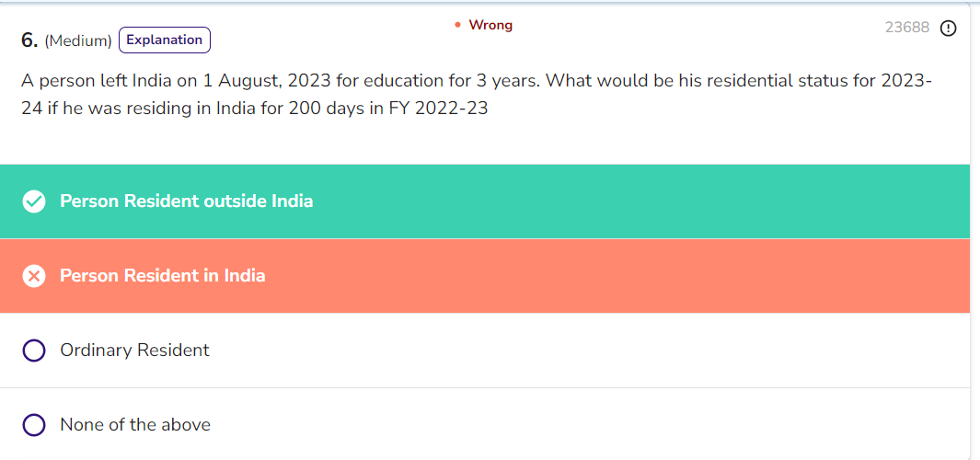Click the Person Resident outside India option text
980x460 pixels.
(x=186, y=201)
